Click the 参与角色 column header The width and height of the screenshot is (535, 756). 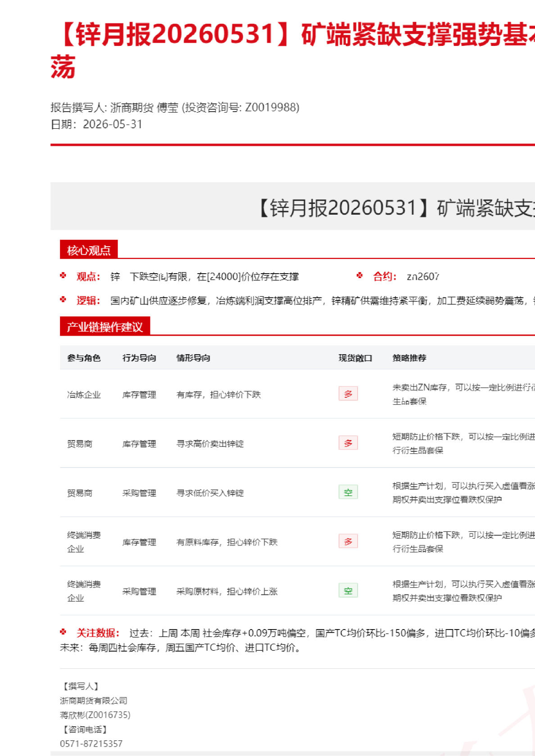(x=84, y=358)
